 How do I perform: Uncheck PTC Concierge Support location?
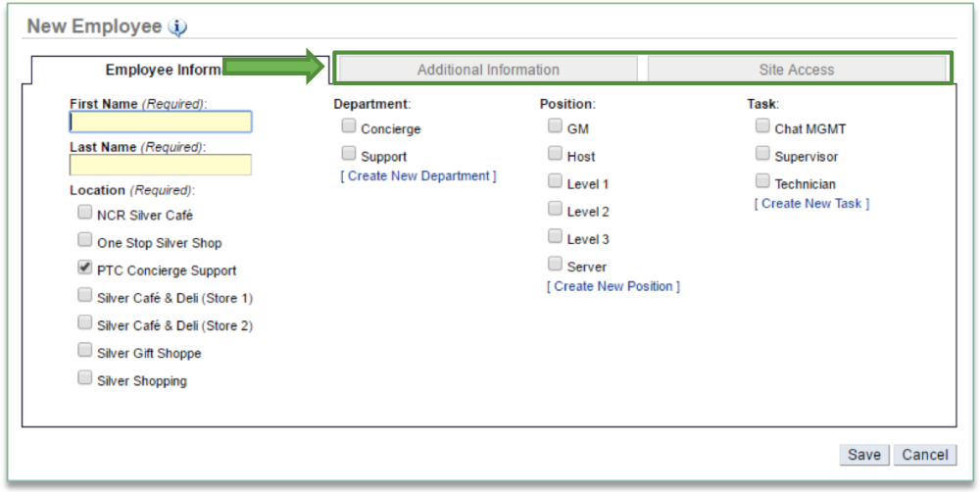coord(85,268)
